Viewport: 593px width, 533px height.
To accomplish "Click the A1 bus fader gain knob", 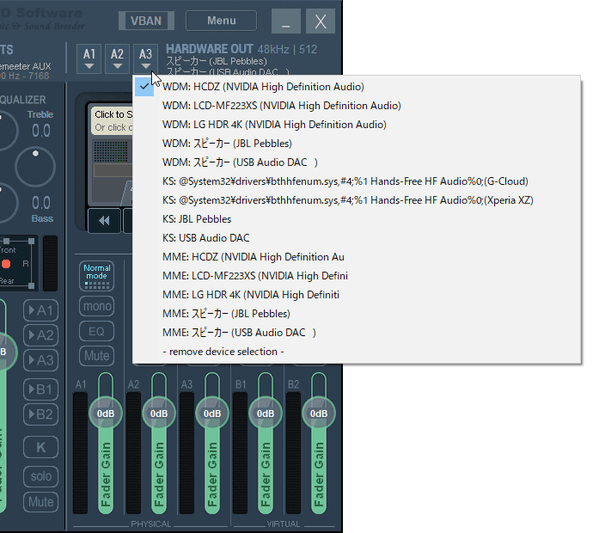I will (x=106, y=413).
